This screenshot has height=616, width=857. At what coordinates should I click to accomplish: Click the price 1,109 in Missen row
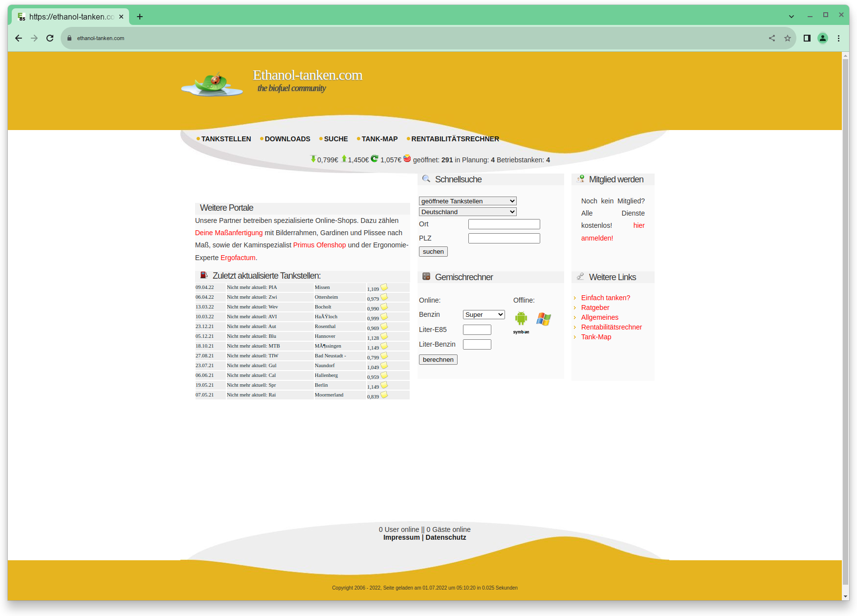tap(373, 289)
